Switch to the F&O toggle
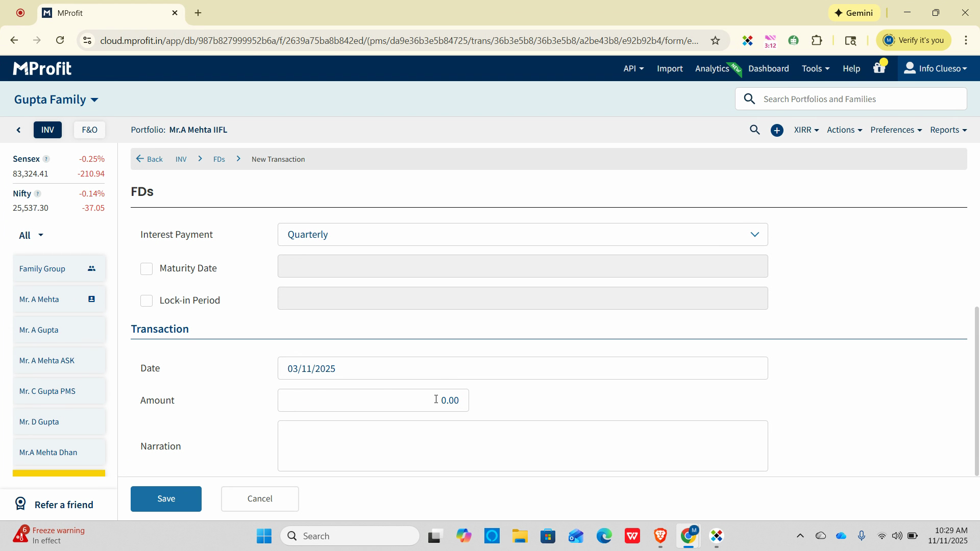 89,130
